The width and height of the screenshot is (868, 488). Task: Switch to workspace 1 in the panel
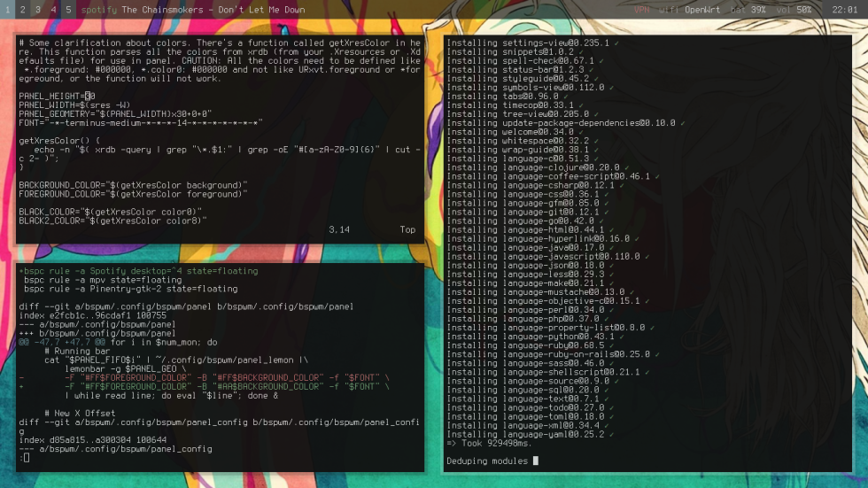[8, 10]
